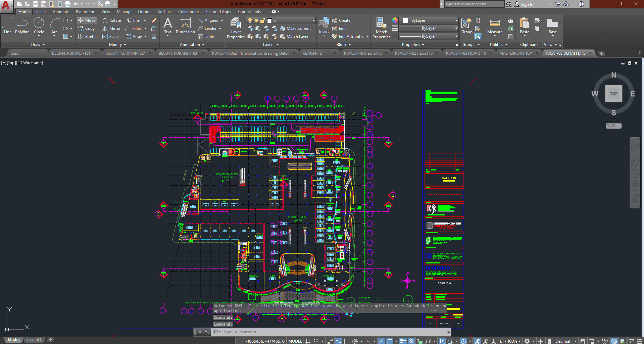The width and height of the screenshot is (644, 344).
Task: Toggle the MODEL space status button
Action: 295,341
